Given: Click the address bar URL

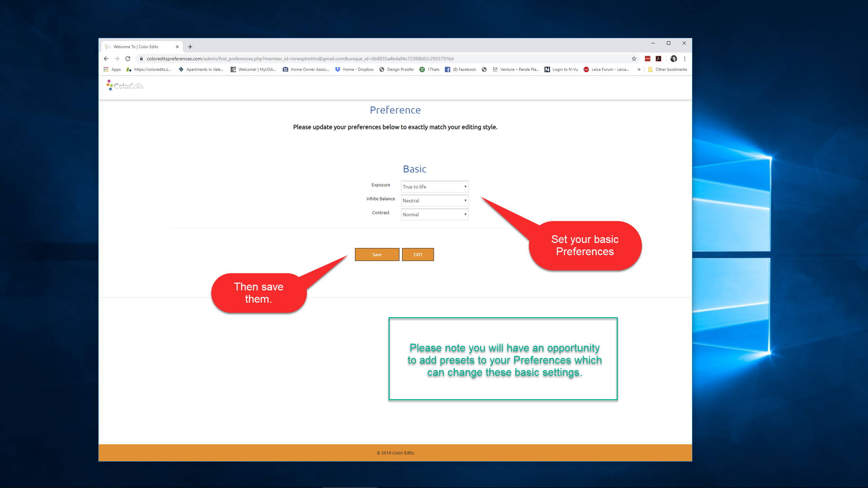Looking at the screenshot, I should 300,59.
